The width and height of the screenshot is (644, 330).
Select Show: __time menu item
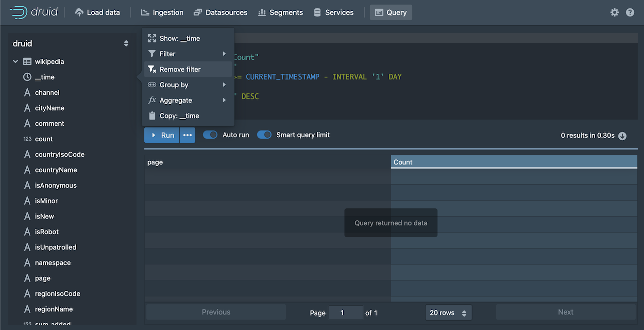click(188, 38)
